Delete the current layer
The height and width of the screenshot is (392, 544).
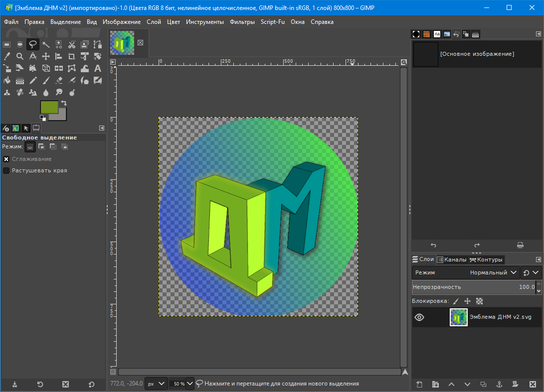533,384
